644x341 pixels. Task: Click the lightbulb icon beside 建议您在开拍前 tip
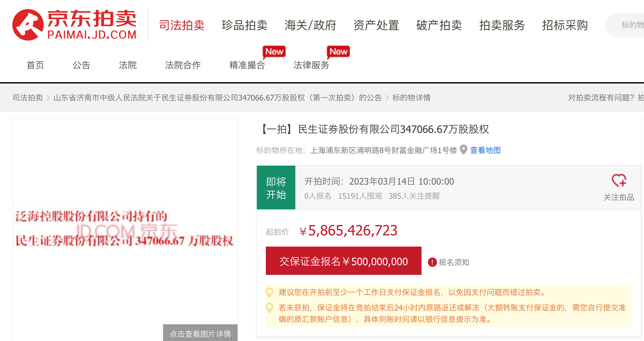269,292
